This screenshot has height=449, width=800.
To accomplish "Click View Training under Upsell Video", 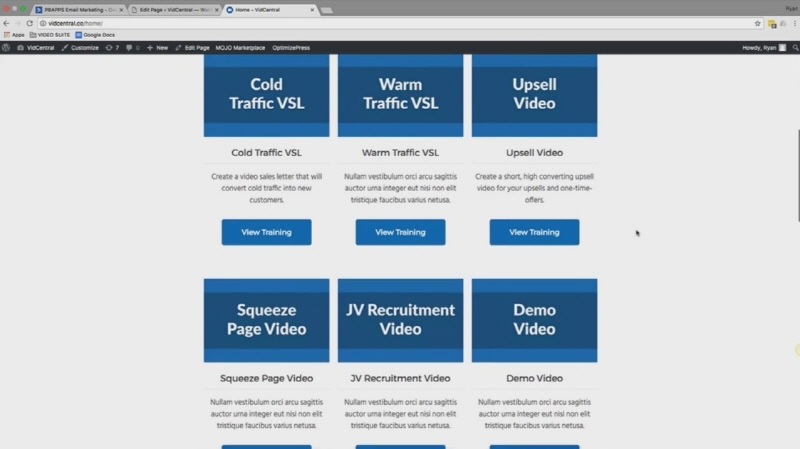I will (x=534, y=232).
